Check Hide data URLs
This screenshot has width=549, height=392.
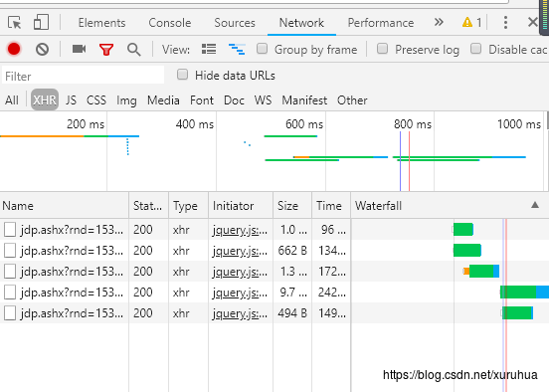182,75
